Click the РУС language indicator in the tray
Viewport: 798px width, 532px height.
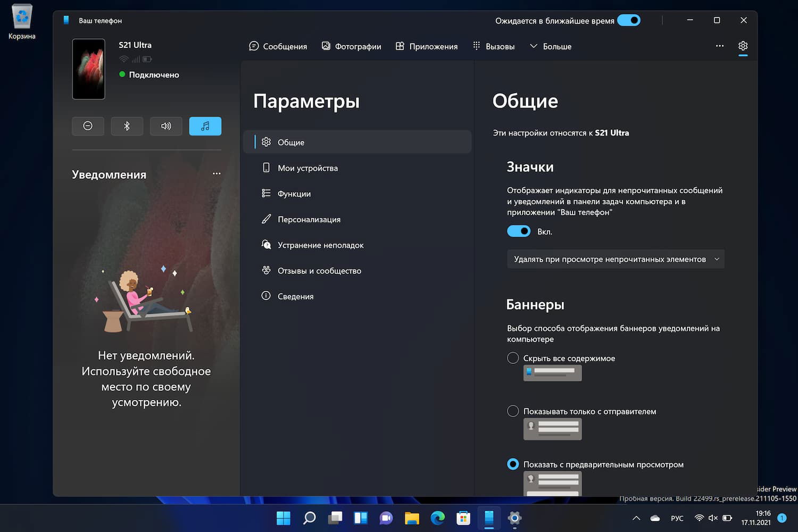coord(677,518)
